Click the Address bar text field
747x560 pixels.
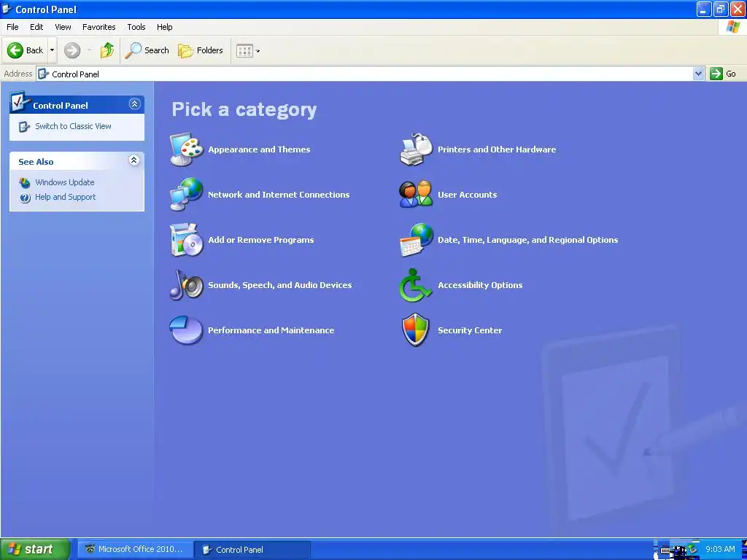pyautogui.click(x=365, y=74)
